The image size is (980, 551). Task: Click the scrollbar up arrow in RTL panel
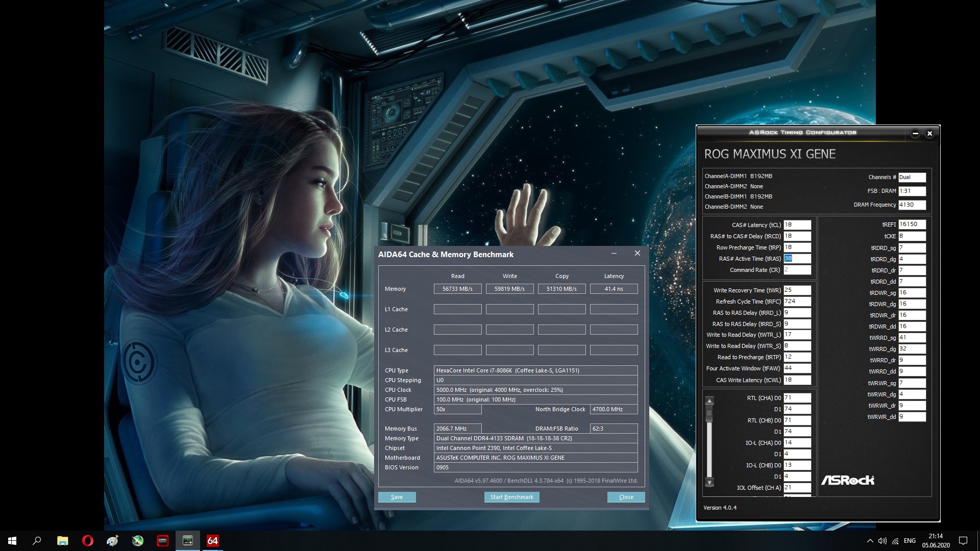(709, 401)
